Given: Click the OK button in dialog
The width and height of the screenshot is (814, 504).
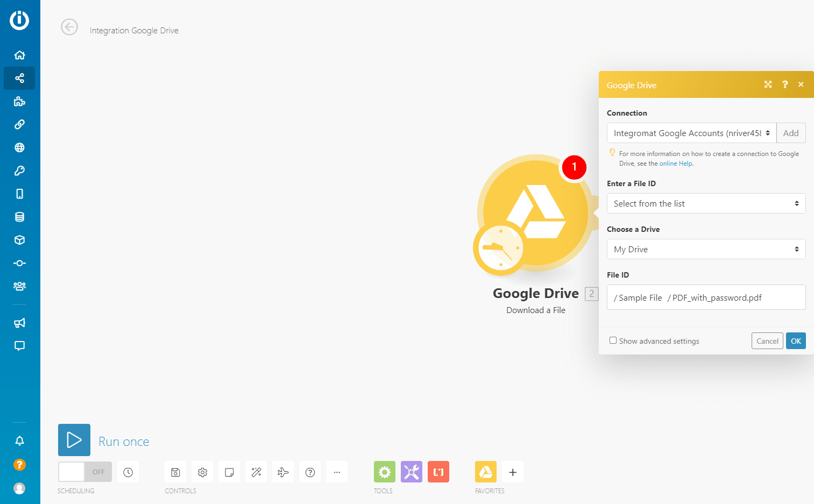Looking at the screenshot, I should (x=796, y=341).
